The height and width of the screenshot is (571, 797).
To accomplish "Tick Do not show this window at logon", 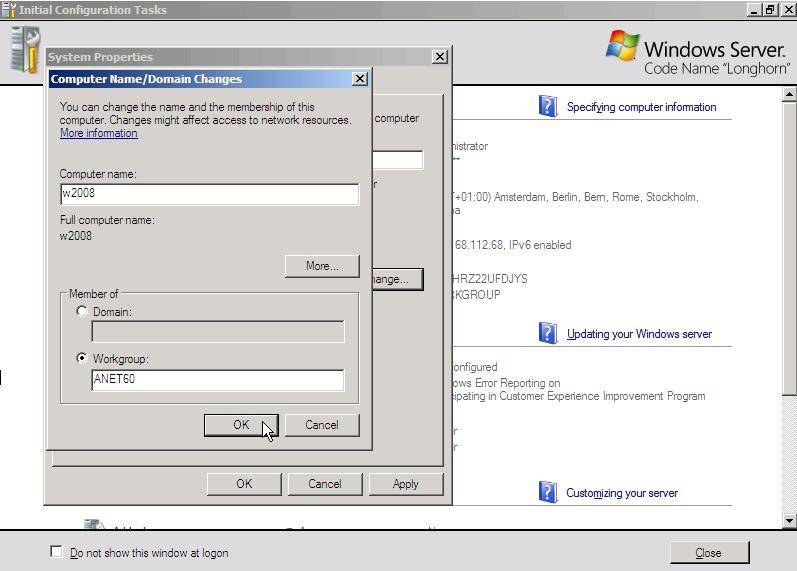I will (56, 552).
